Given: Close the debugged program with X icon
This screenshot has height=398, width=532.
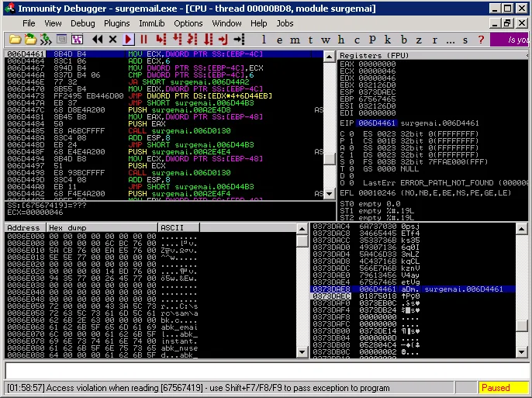Looking at the screenshot, I should click(x=113, y=39).
